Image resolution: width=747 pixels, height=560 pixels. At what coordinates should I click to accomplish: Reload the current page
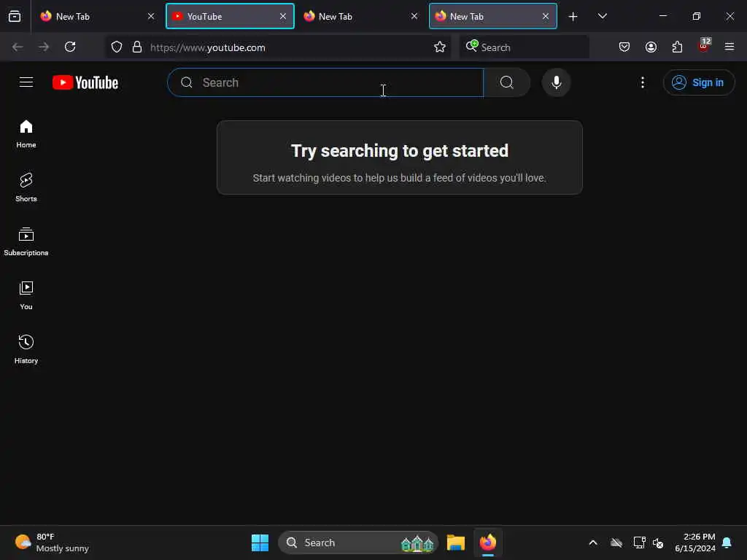click(70, 47)
